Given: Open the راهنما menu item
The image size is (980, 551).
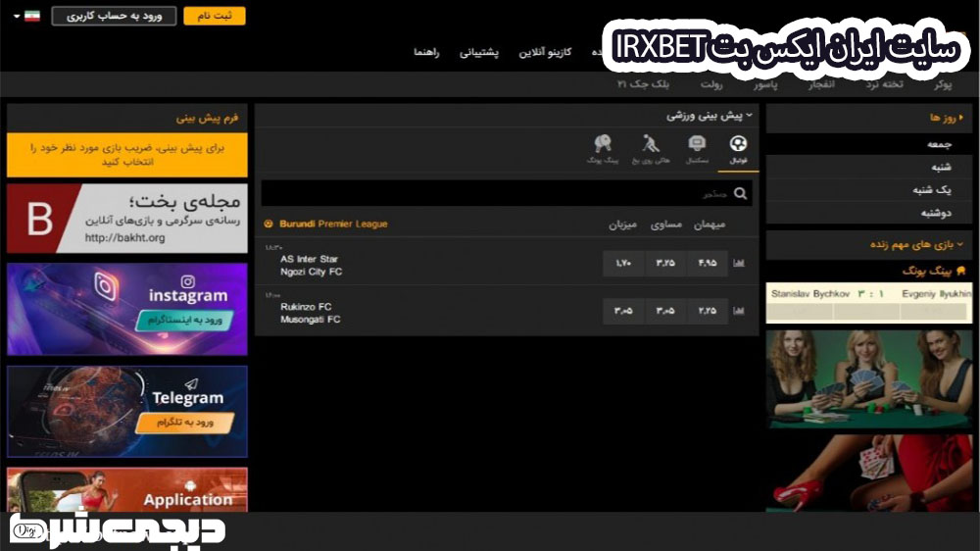Looking at the screenshot, I should [x=426, y=53].
